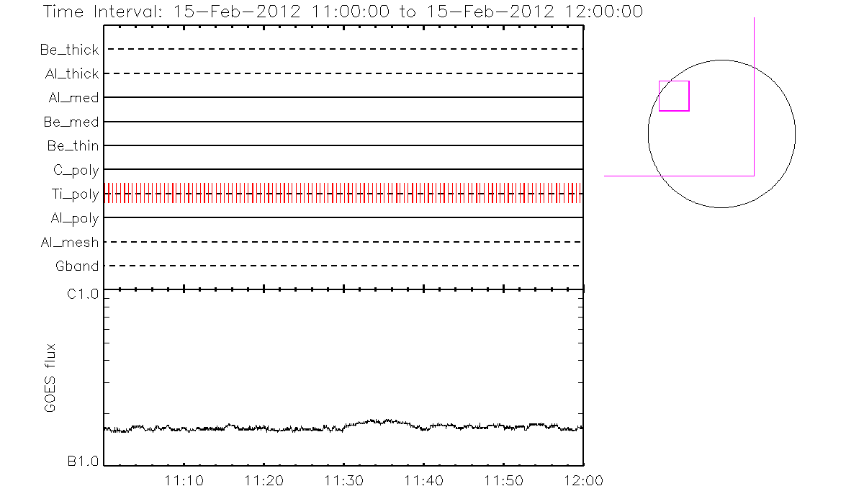Select the Al_poly filter label
Viewport: 864px width, 504px height.
click(74, 218)
